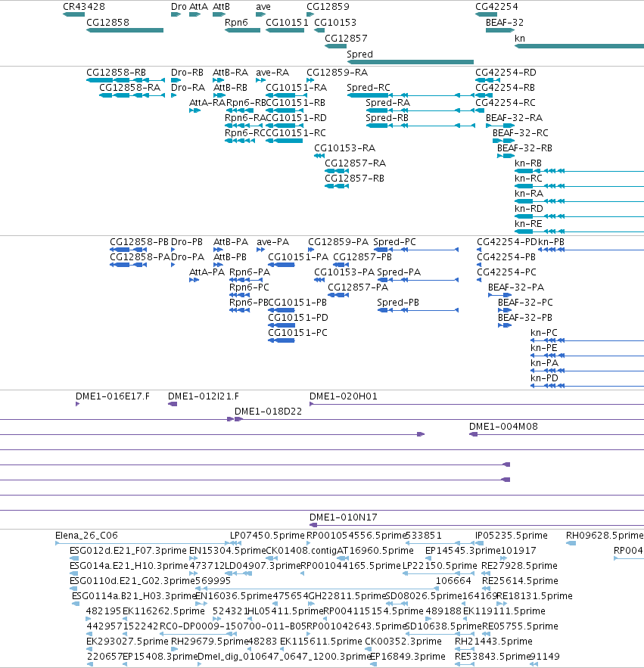Select transcript CG12858-RA
The width and height of the screenshot is (644, 668).
(x=132, y=95)
